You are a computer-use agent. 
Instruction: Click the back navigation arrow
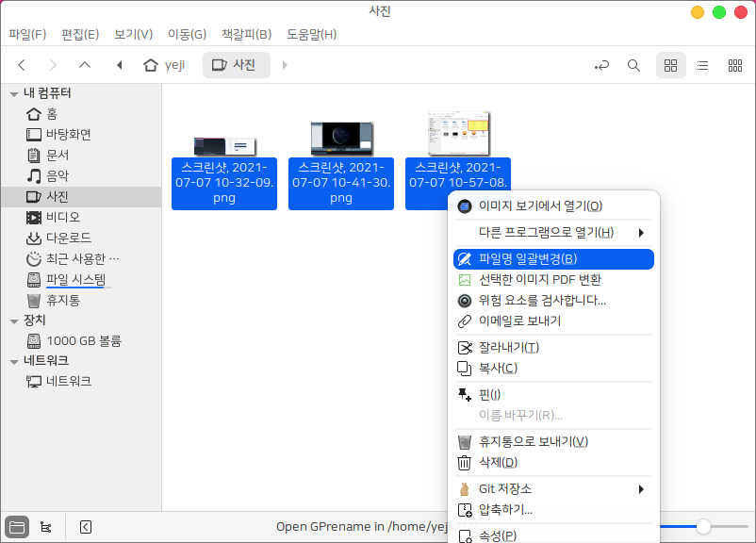click(22, 65)
